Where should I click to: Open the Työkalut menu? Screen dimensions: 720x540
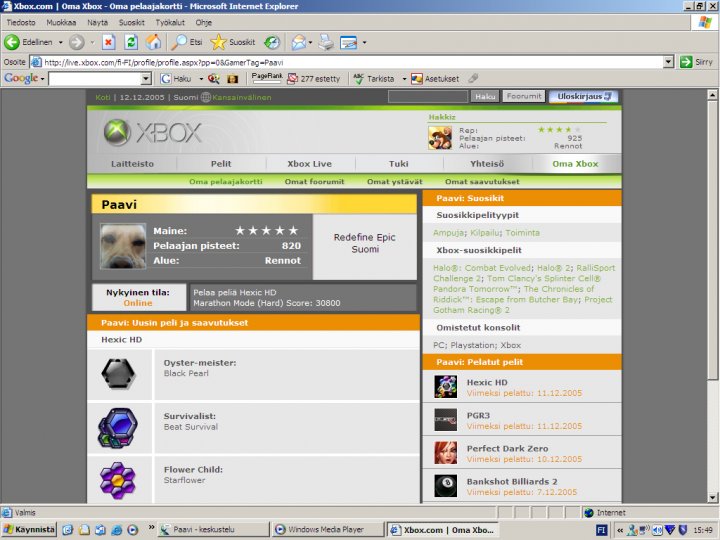(170, 22)
